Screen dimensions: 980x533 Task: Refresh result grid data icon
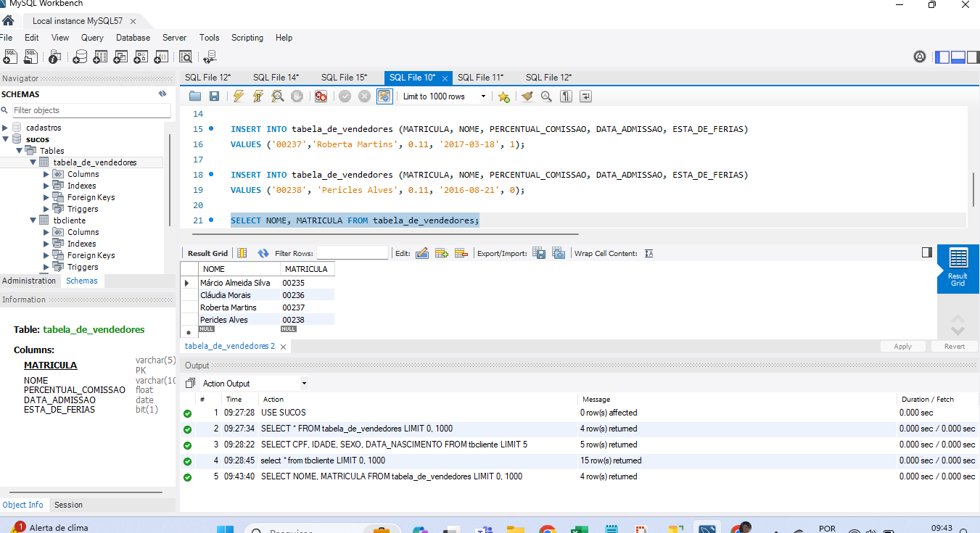(263, 253)
